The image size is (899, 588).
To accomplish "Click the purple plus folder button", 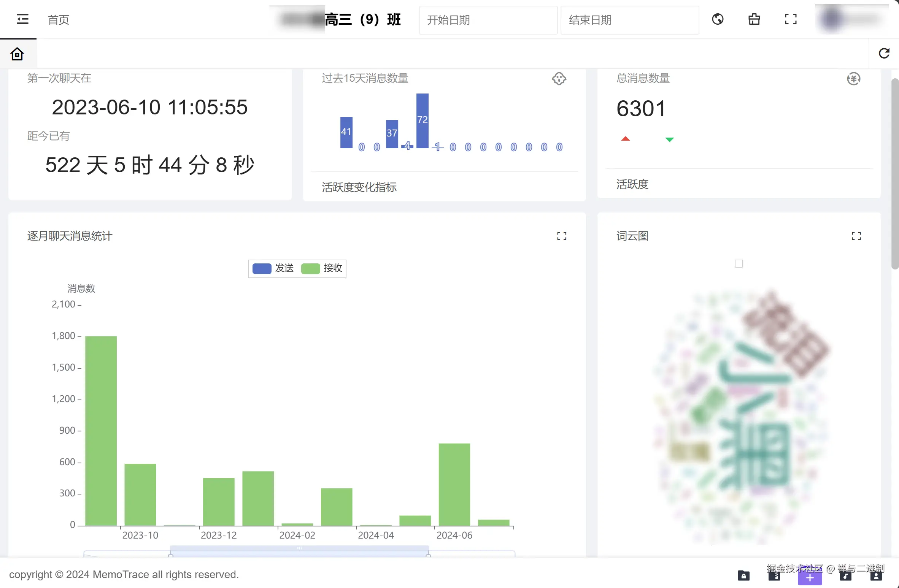I will 810,578.
